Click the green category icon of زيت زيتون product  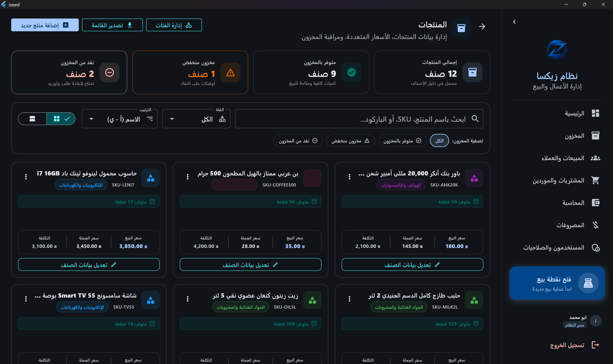click(x=312, y=300)
